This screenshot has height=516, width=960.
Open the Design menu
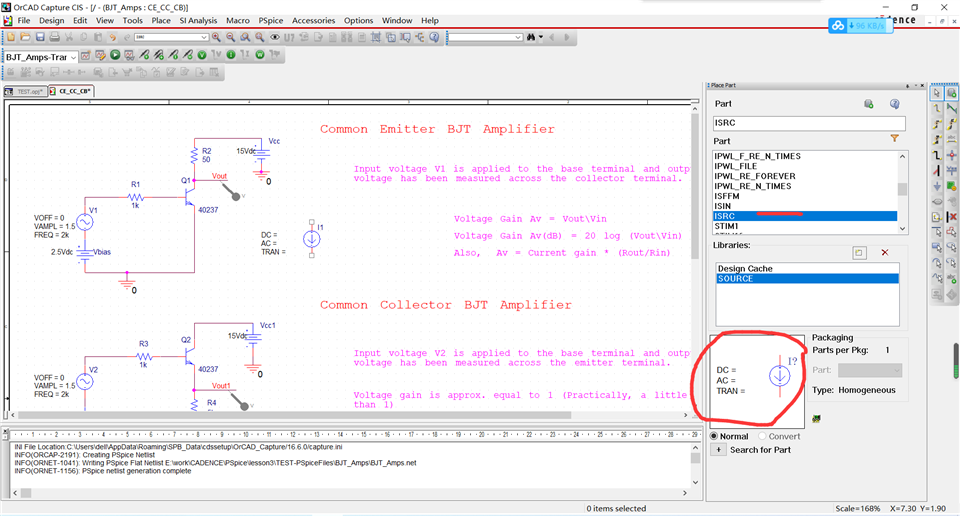(51, 20)
